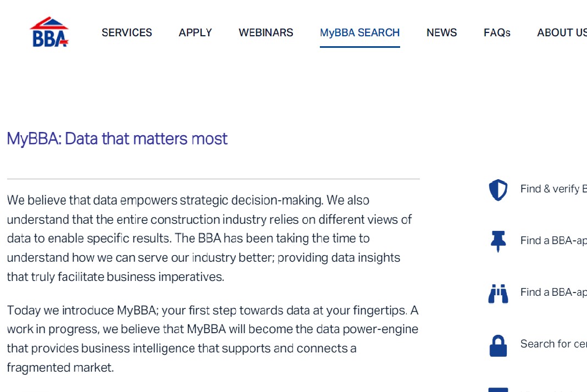The height and width of the screenshot is (392, 587).
Task: Open the WEBINARS section
Action: [266, 32]
